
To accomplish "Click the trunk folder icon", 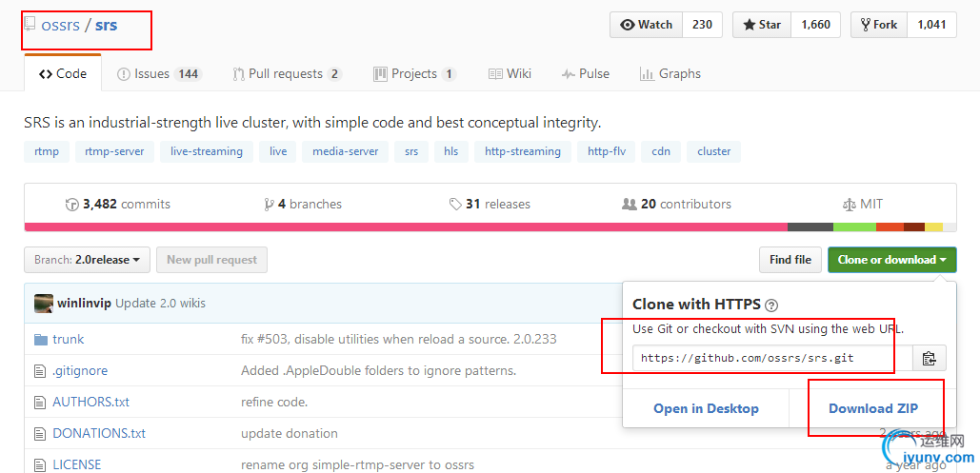I will click(41, 340).
